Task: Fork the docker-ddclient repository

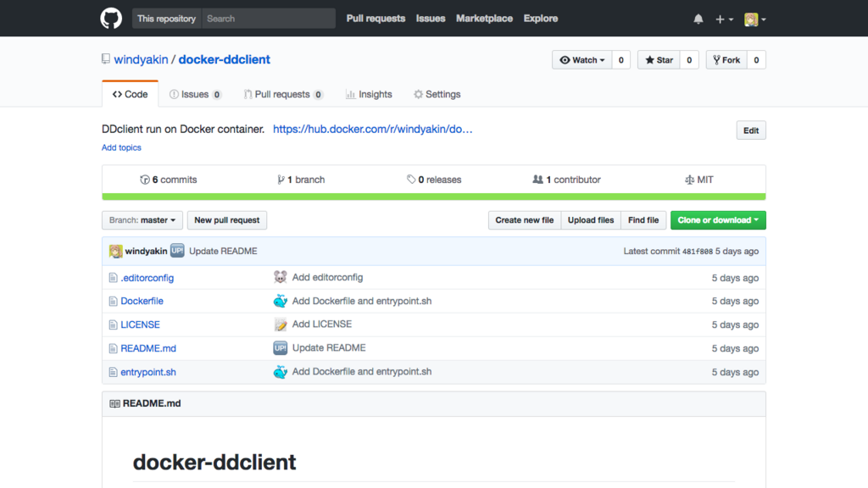Action: point(726,60)
